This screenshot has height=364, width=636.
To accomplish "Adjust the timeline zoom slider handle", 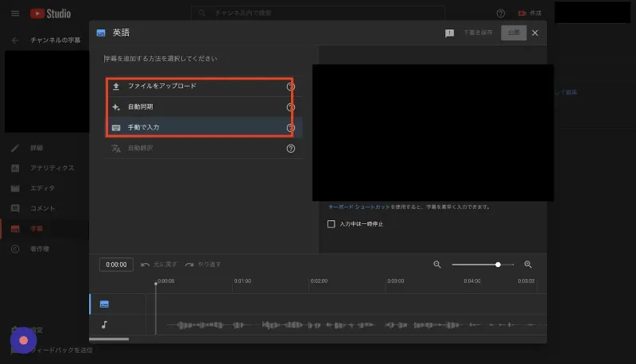I will [498, 265].
